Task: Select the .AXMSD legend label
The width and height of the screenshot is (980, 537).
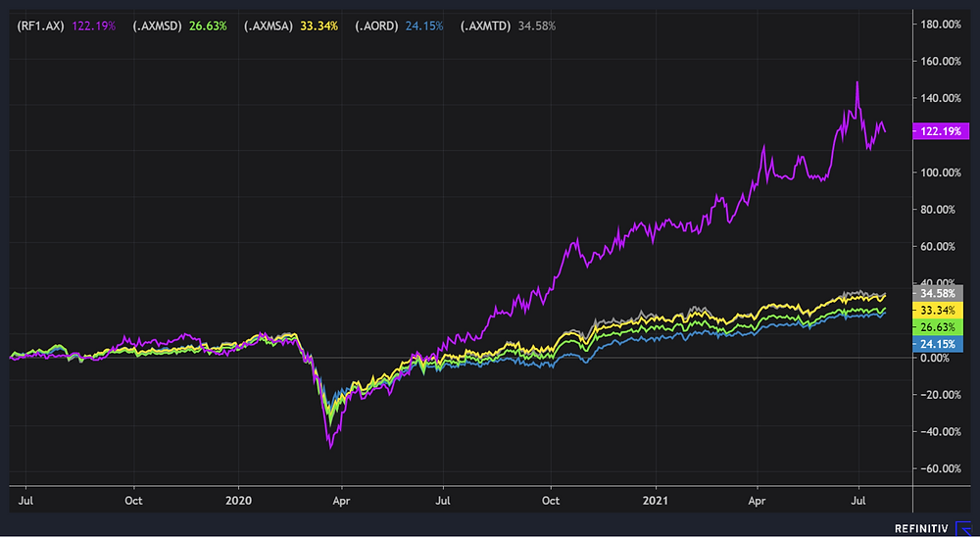Action: coord(160,25)
